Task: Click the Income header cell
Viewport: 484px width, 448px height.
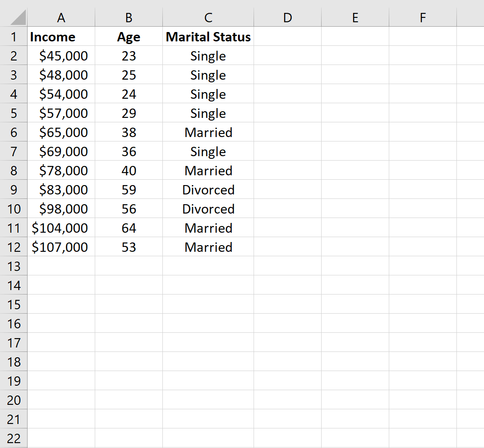Action: click(x=61, y=37)
